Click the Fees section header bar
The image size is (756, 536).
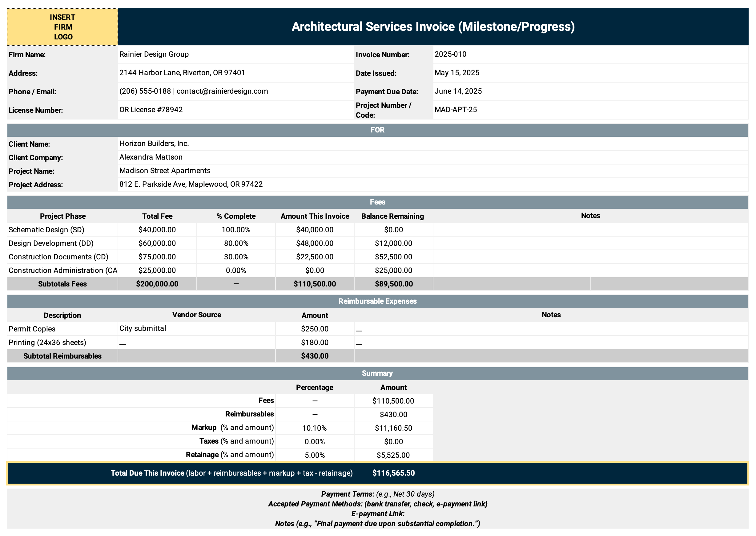378,202
